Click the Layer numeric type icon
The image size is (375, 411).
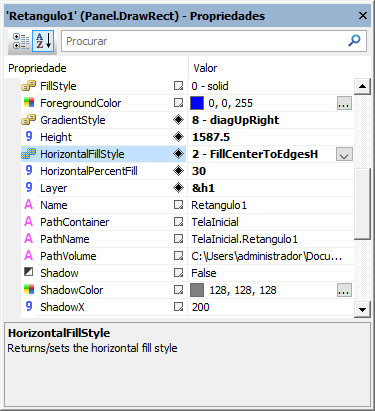click(x=29, y=188)
